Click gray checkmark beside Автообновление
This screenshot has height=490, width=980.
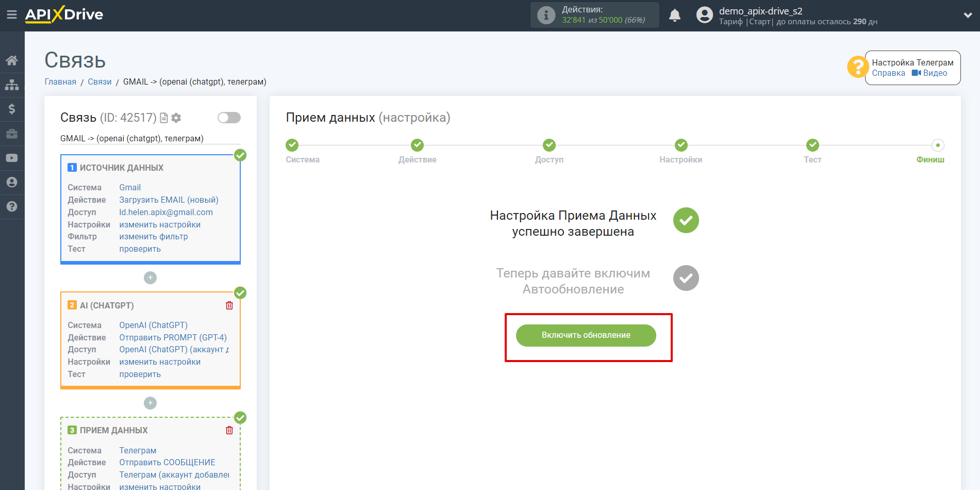[x=686, y=278]
